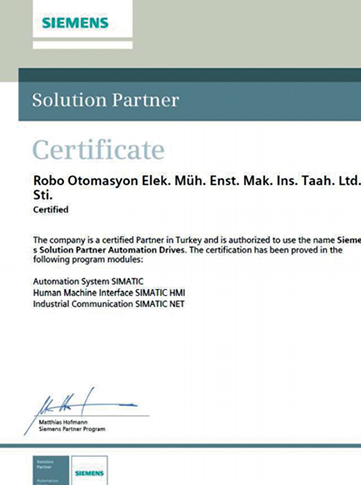
Task: Click 'Industrial Communication SIMATIC NET' line
Action: tap(109, 304)
